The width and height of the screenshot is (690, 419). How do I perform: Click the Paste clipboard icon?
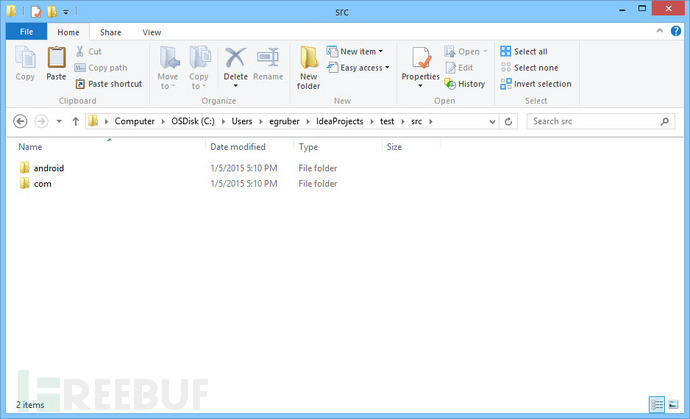point(56,58)
